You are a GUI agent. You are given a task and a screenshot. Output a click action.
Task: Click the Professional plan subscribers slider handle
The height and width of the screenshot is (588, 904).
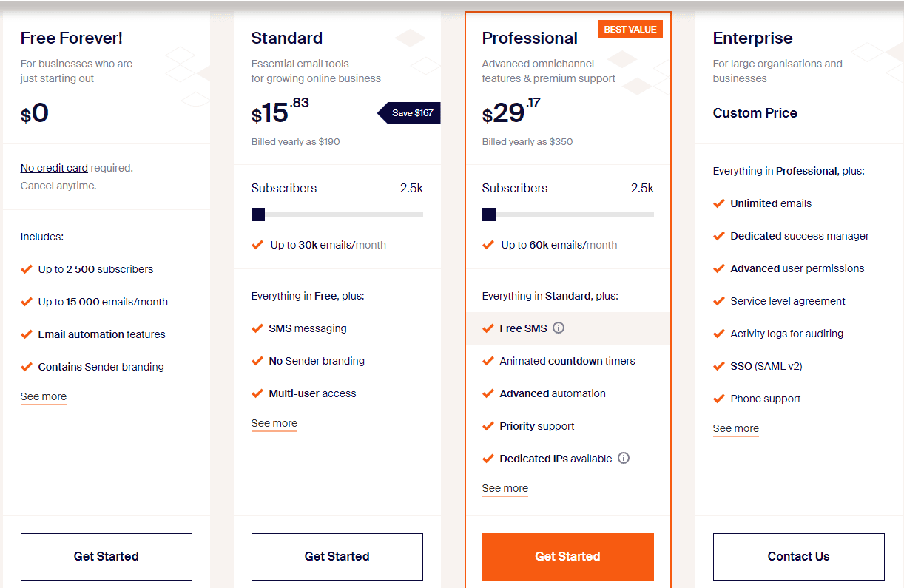(489, 214)
